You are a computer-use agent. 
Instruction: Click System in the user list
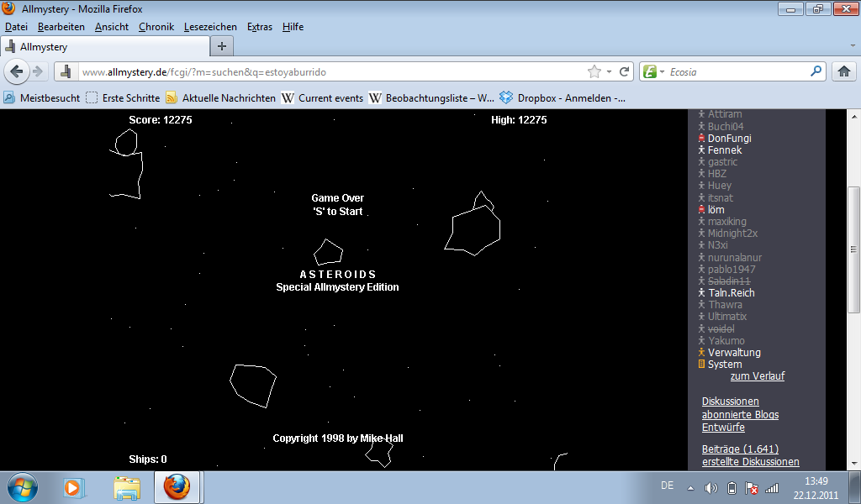tap(724, 365)
